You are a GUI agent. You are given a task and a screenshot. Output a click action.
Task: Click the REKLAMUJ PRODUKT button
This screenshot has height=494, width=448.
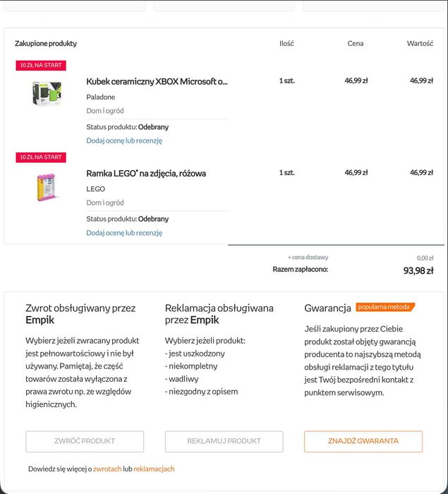point(224,441)
